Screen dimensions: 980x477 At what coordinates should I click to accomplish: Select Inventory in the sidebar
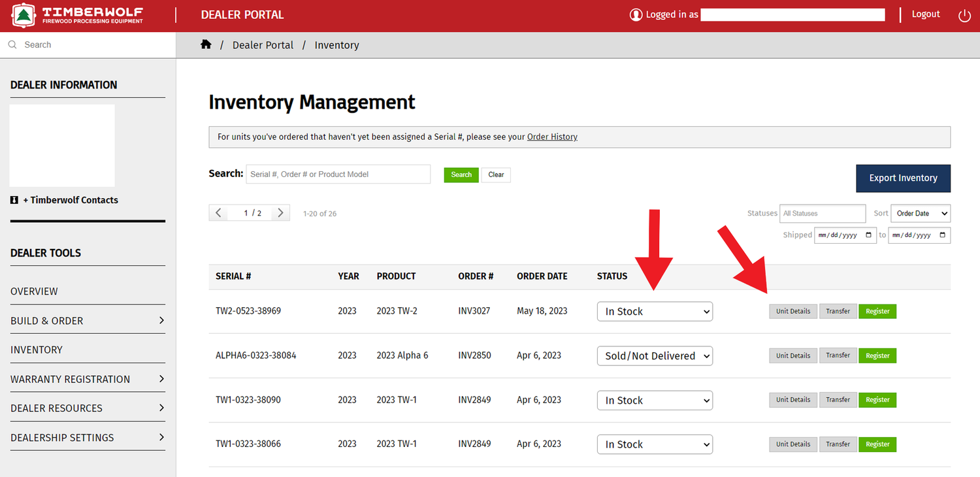[37, 350]
